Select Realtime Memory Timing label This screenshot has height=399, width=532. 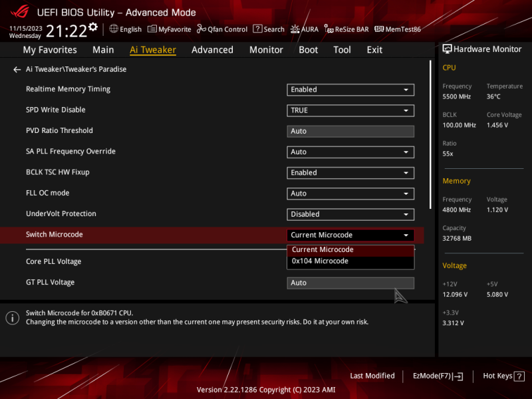point(68,89)
